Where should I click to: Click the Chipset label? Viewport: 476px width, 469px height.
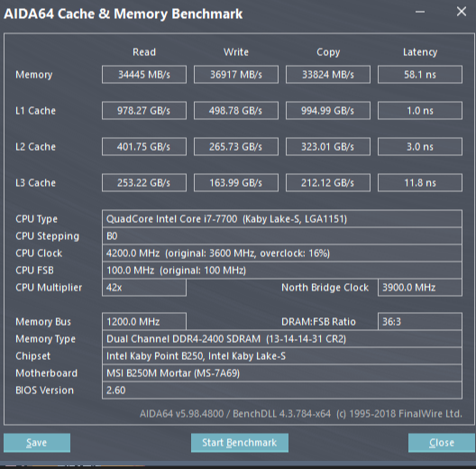33,356
